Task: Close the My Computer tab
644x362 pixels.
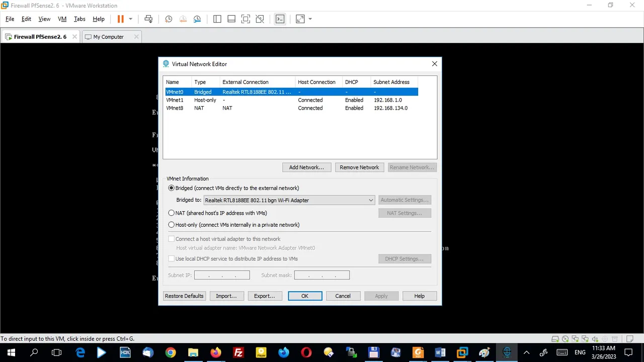Action: (136, 37)
